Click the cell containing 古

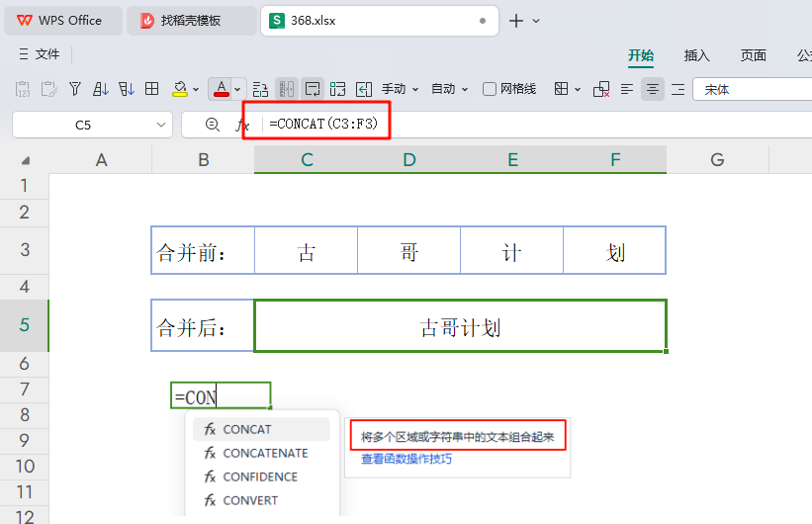pyautogui.click(x=306, y=250)
